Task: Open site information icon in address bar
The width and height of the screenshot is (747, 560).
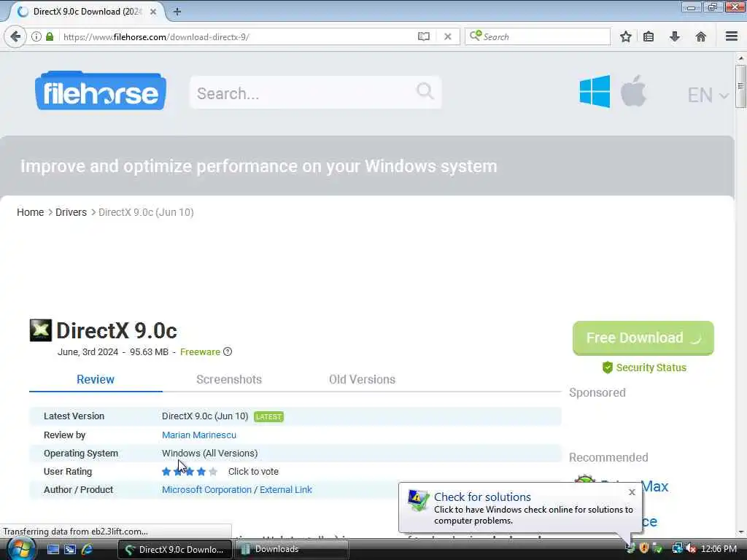Action: pyautogui.click(x=36, y=36)
